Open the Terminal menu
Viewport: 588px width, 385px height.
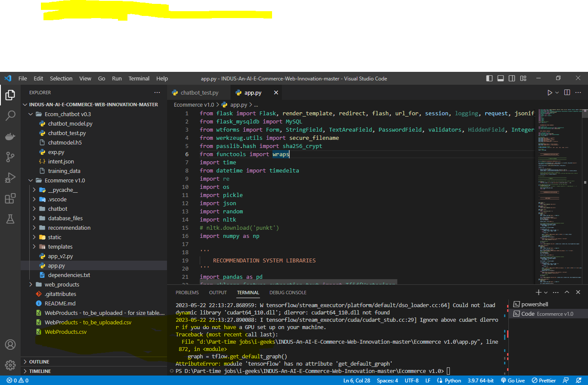pyautogui.click(x=139, y=78)
